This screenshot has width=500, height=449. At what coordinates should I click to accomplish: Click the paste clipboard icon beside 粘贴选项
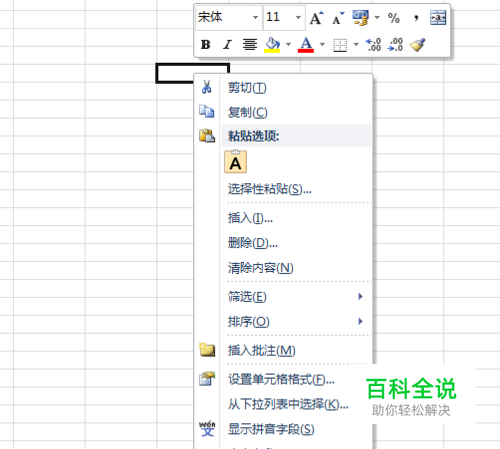(x=207, y=136)
